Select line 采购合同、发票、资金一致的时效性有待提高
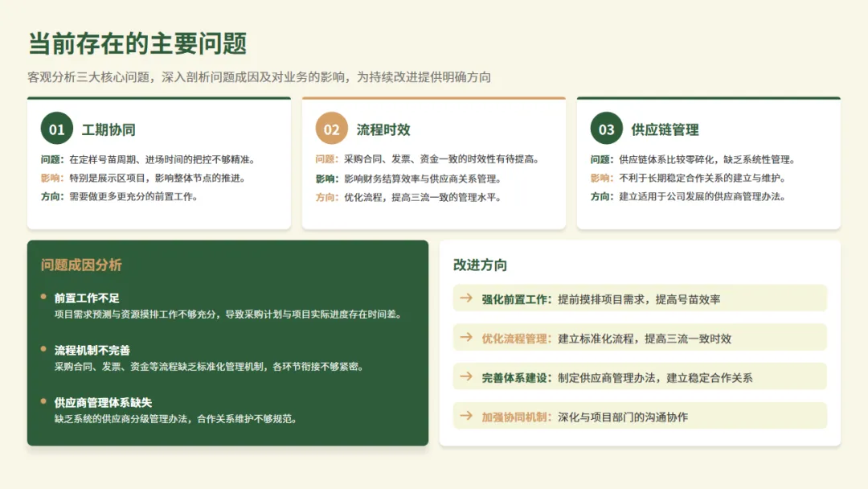 (442, 159)
